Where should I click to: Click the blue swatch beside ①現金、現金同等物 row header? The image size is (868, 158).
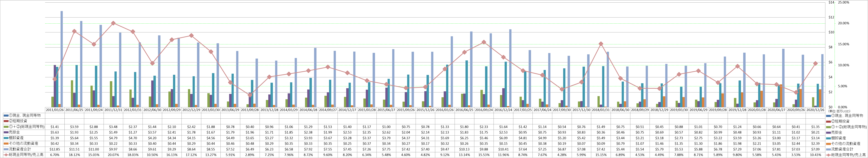(6, 115)
